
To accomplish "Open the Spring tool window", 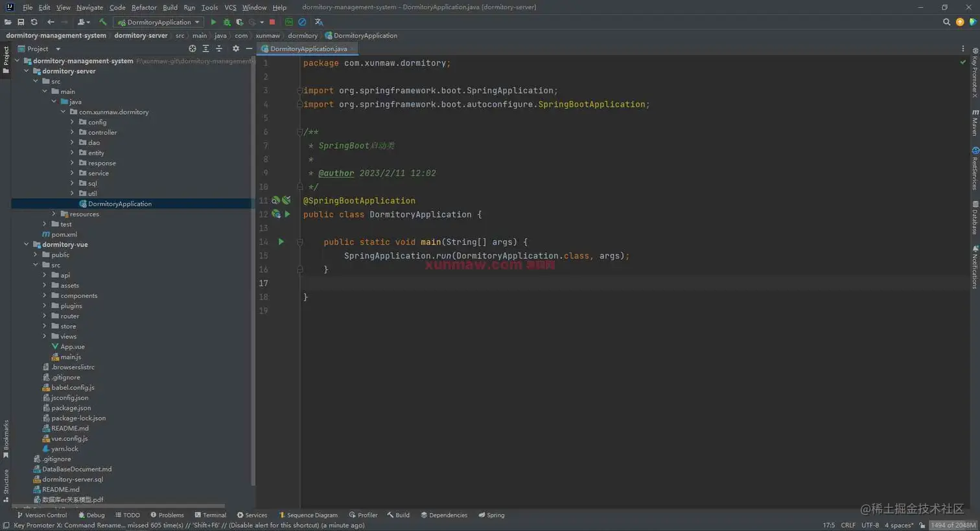I will click(x=491, y=515).
